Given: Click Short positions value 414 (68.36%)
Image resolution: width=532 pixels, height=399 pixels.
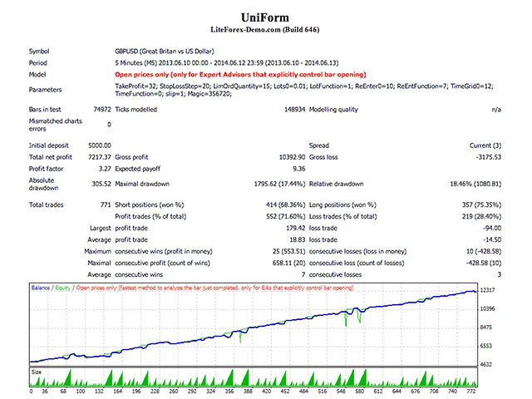Looking at the screenshot, I should tap(285, 205).
